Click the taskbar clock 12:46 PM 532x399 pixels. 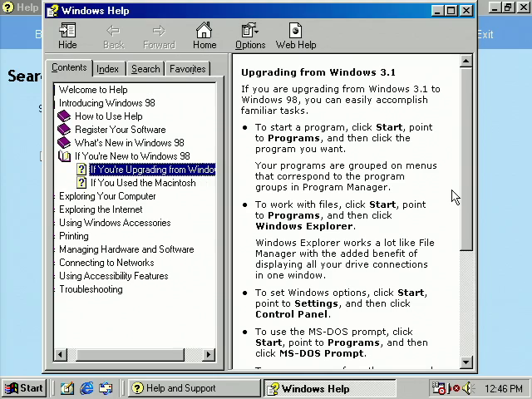(x=504, y=388)
